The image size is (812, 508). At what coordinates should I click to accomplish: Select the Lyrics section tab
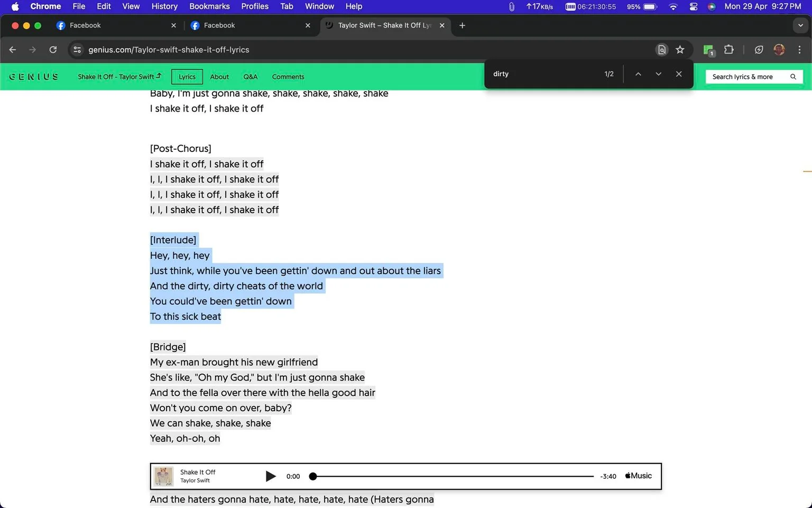(x=187, y=77)
